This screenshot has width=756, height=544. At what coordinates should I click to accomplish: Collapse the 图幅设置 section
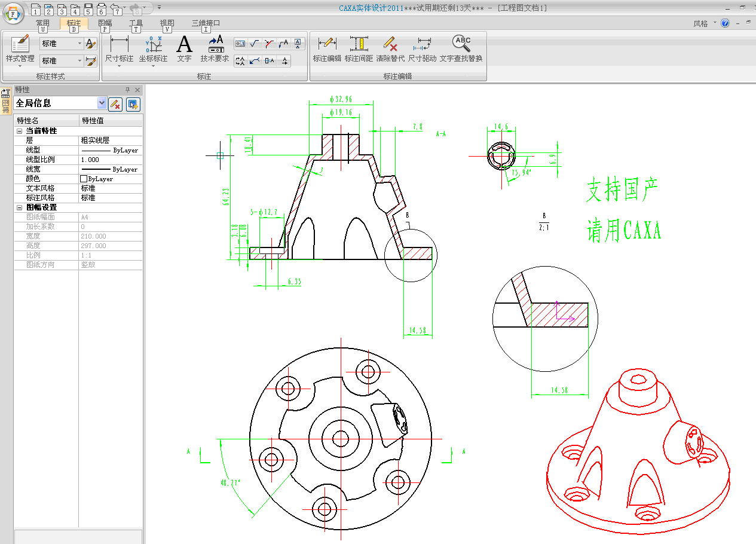tap(19, 207)
